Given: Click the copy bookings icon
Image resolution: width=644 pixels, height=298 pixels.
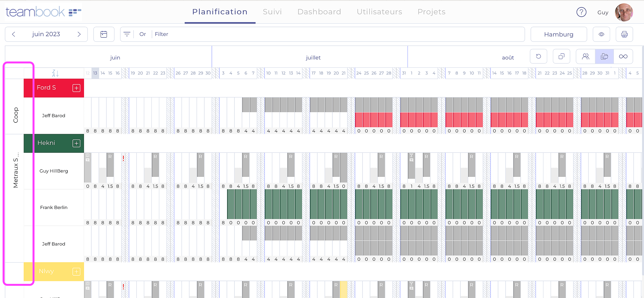Looking at the screenshot, I should coord(561,56).
